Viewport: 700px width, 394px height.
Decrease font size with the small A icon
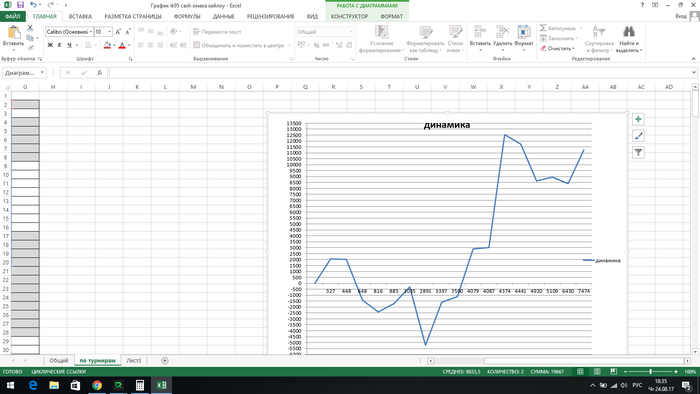(x=128, y=32)
